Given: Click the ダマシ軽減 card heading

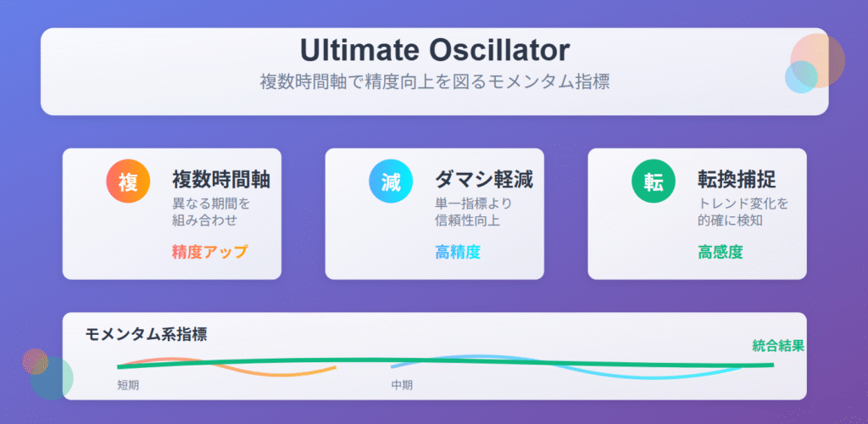Looking at the screenshot, I should (x=484, y=179).
